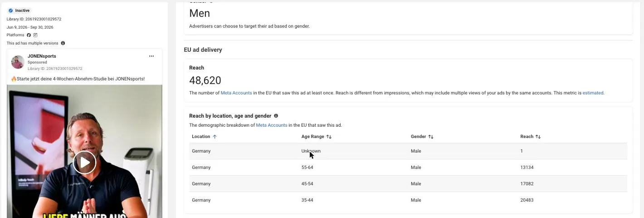Open Meta Accounts link in Reach description
644x218 pixels.
(x=236, y=93)
